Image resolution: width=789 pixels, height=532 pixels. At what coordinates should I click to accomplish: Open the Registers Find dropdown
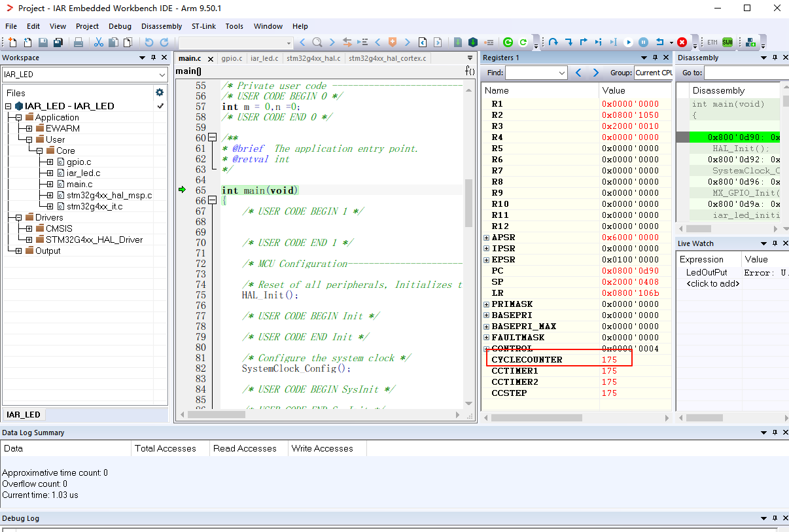pyautogui.click(x=561, y=73)
